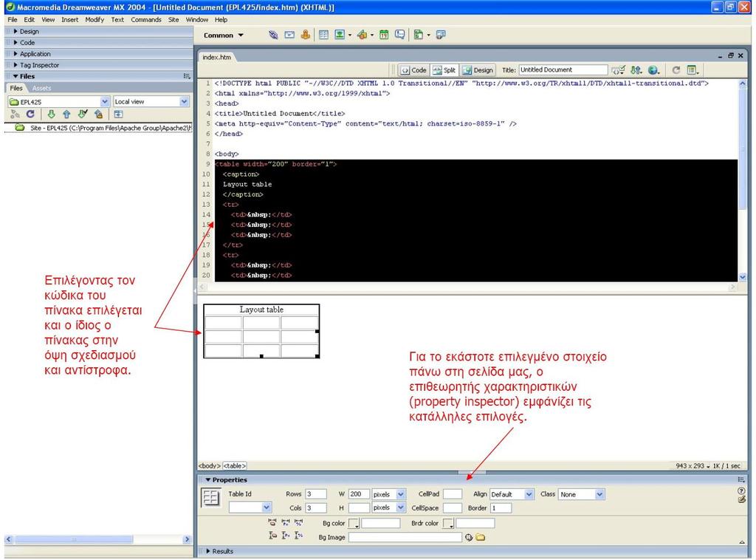The width and height of the screenshot is (756, 560).
Task: Open the width units pixels dropdown
Action: (x=401, y=494)
